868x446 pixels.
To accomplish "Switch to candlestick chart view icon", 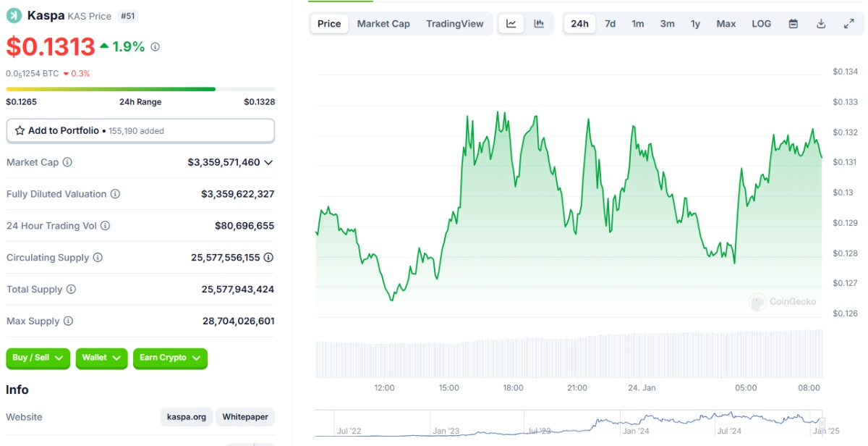I will pos(539,24).
